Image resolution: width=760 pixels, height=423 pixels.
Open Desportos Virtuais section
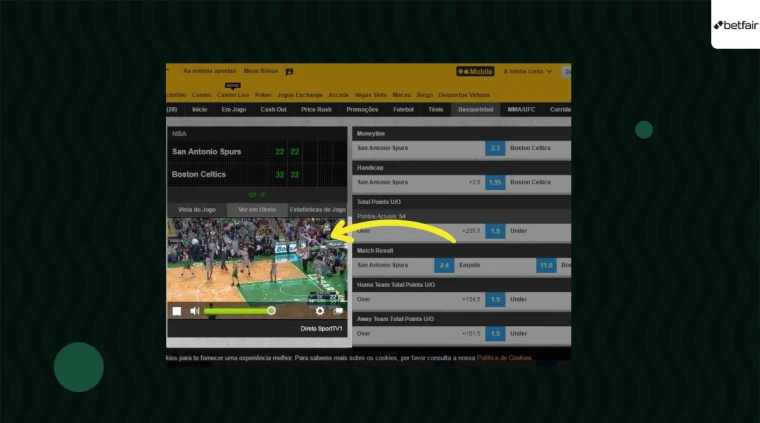(x=464, y=95)
